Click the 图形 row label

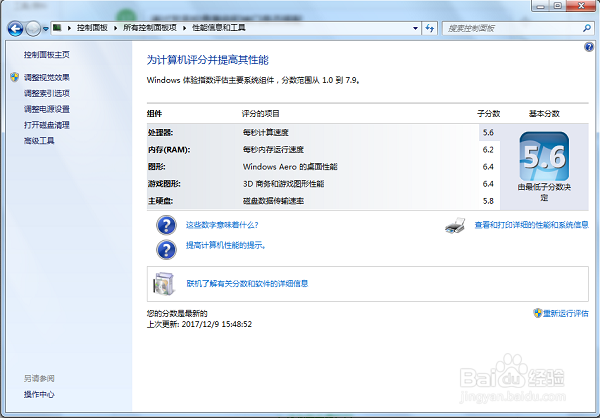tap(157, 167)
